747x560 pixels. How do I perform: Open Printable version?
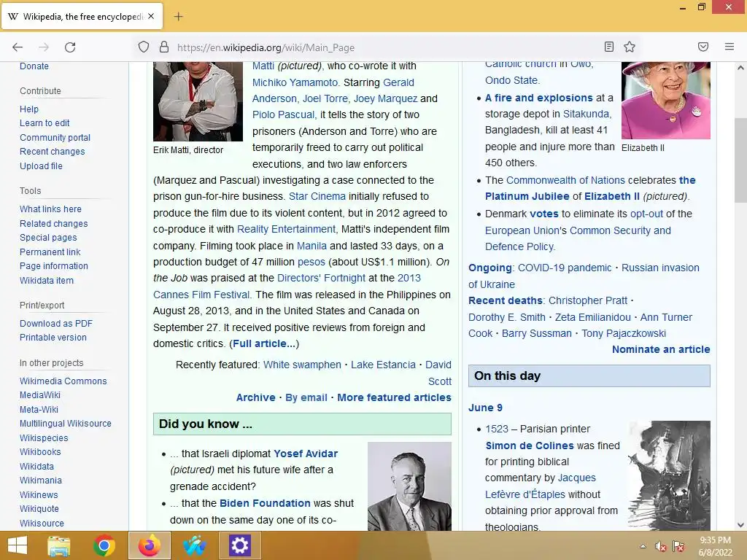[53, 337]
